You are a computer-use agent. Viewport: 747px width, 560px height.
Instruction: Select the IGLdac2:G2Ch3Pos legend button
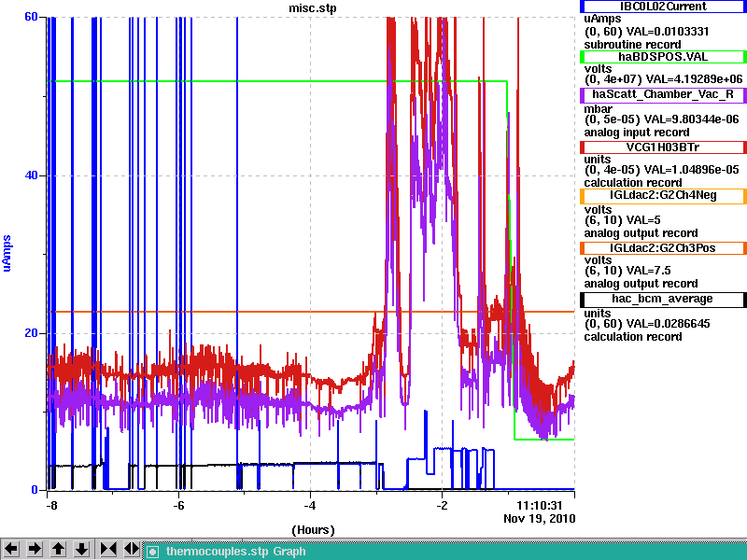coord(663,248)
